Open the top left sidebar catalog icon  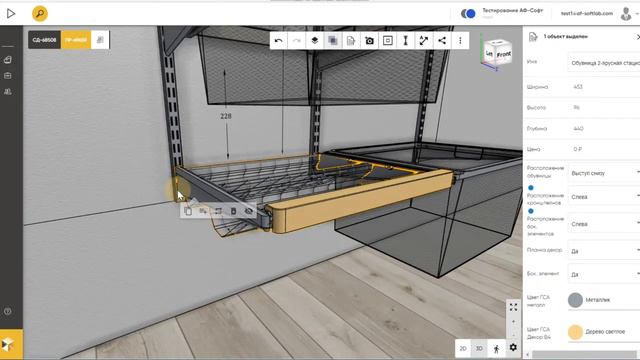click(7, 60)
